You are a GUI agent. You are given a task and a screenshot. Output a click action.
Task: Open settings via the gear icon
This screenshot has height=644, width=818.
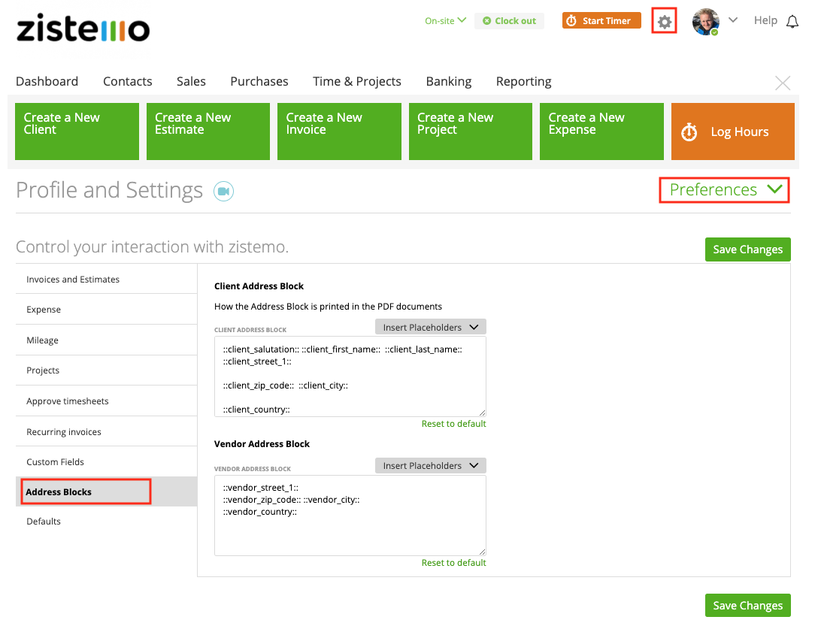(x=664, y=22)
